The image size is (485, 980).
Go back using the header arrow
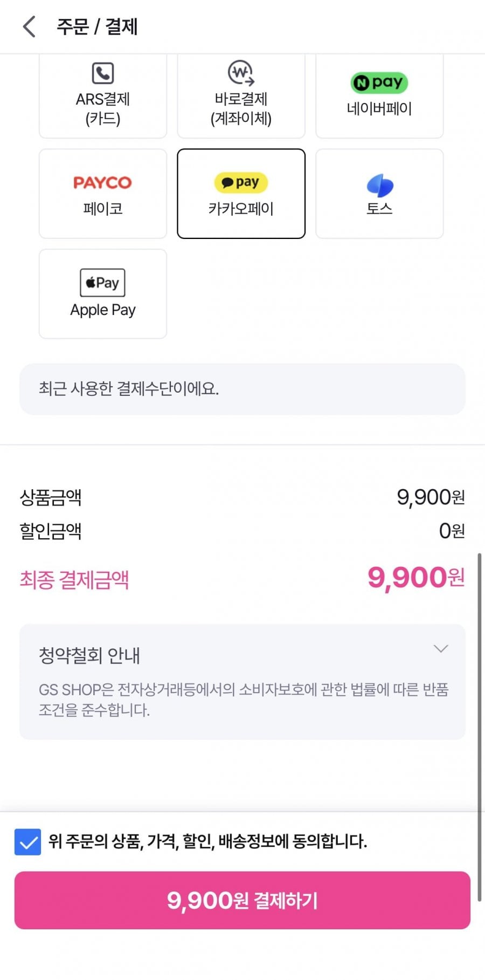click(x=29, y=26)
